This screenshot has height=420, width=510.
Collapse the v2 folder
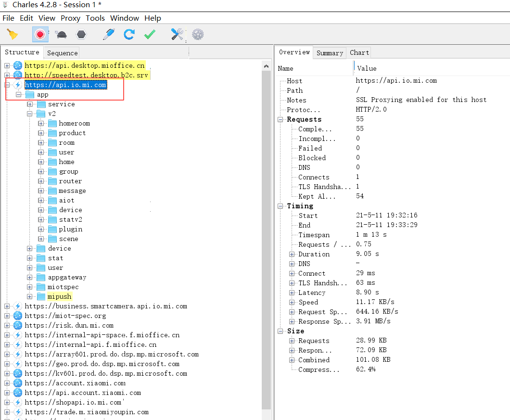click(30, 114)
